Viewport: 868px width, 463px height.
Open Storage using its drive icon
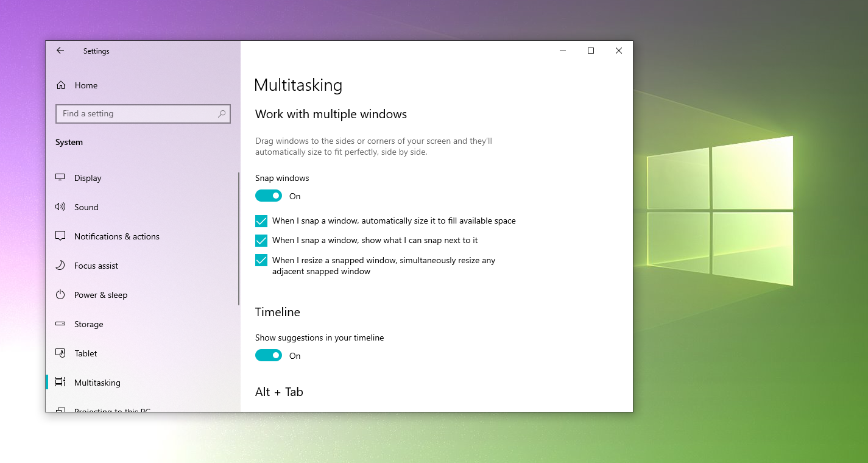60,323
